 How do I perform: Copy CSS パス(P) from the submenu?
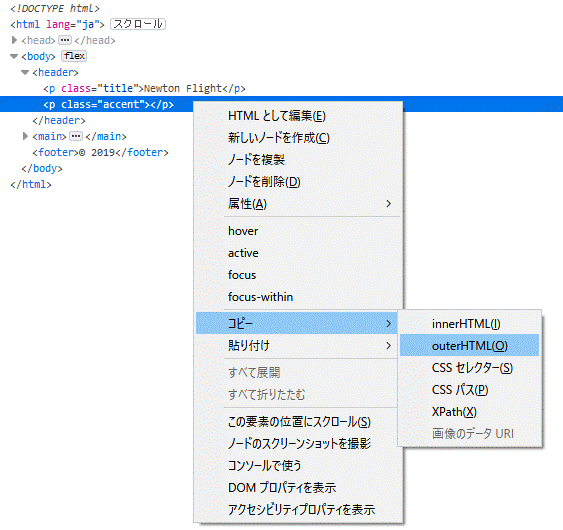click(469, 390)
